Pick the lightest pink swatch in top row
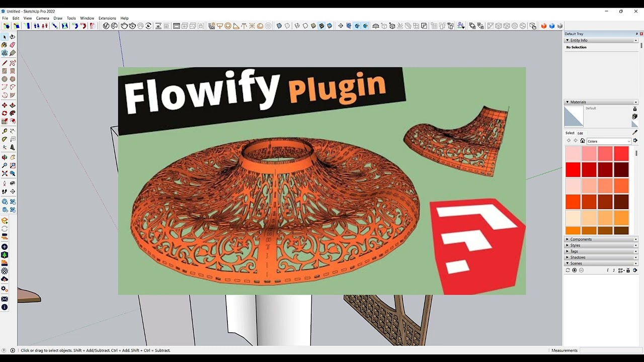The height and width of the screenshot is (362, 644). pyautogui.click(x=573, y=154)
